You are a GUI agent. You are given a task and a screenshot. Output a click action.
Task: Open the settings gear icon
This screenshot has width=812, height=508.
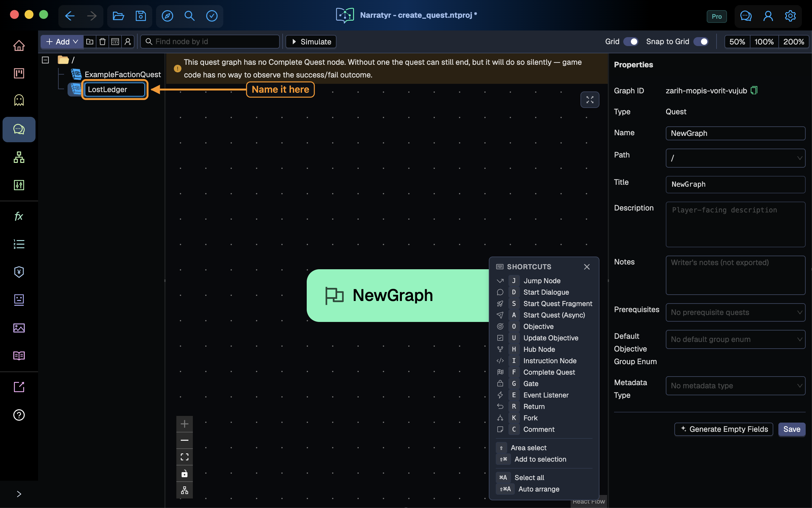(x=790, y=16)
